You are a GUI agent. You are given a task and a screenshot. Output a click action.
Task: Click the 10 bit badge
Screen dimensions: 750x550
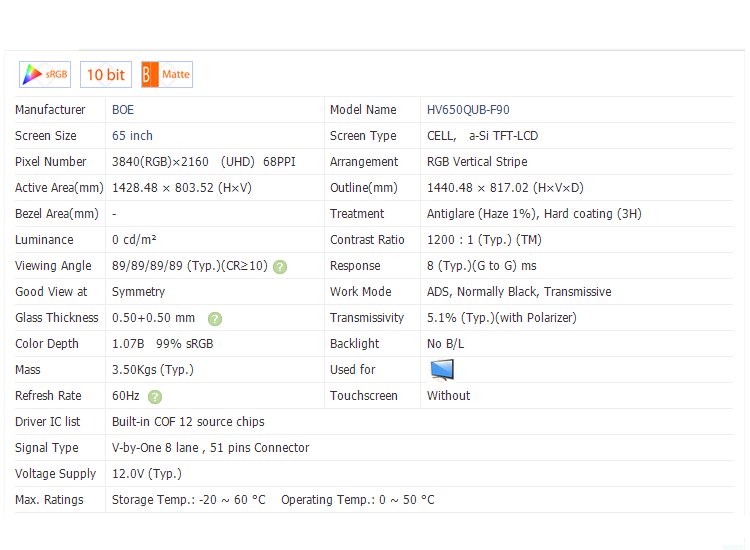click(106, 74)
